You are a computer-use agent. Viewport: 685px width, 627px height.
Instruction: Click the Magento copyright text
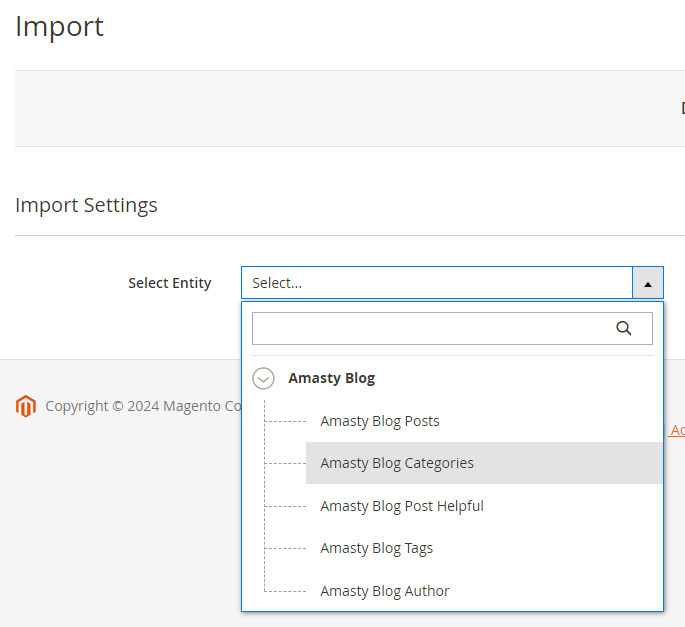(143, 406)
